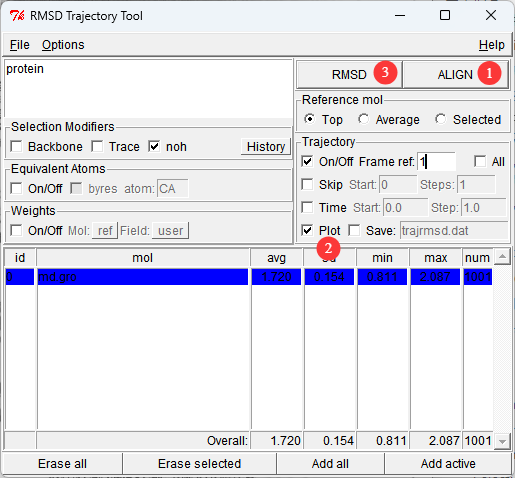
Task: Select the Average reference mol option
Action: pyautogui.click(x=363, y=119)
